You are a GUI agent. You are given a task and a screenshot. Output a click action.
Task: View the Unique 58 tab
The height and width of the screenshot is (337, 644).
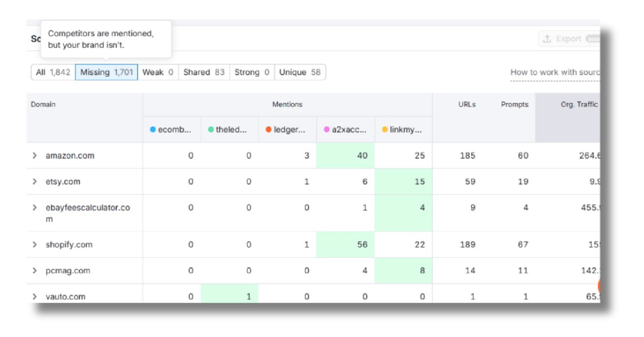(300, 72)
